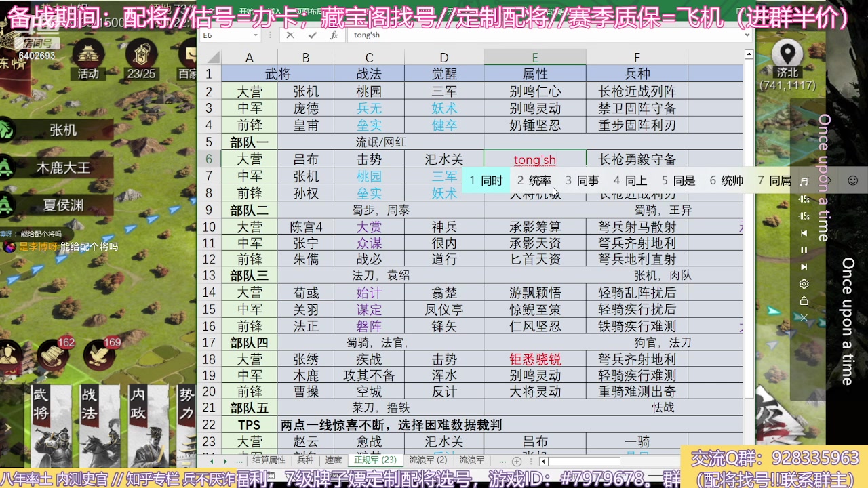
Task: Open the 武将 generals menu card
Action: [x=51, y=427]
